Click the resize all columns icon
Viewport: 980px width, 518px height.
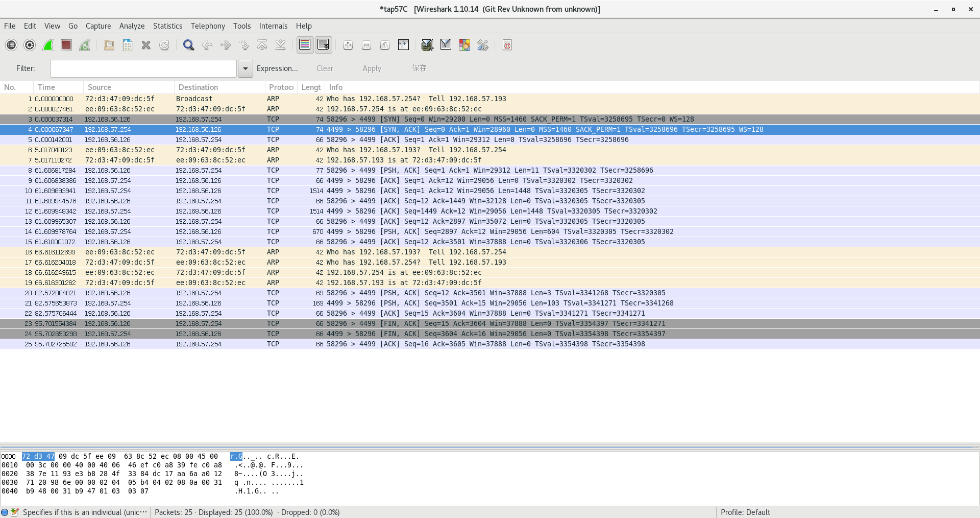[x=403, y=45]
